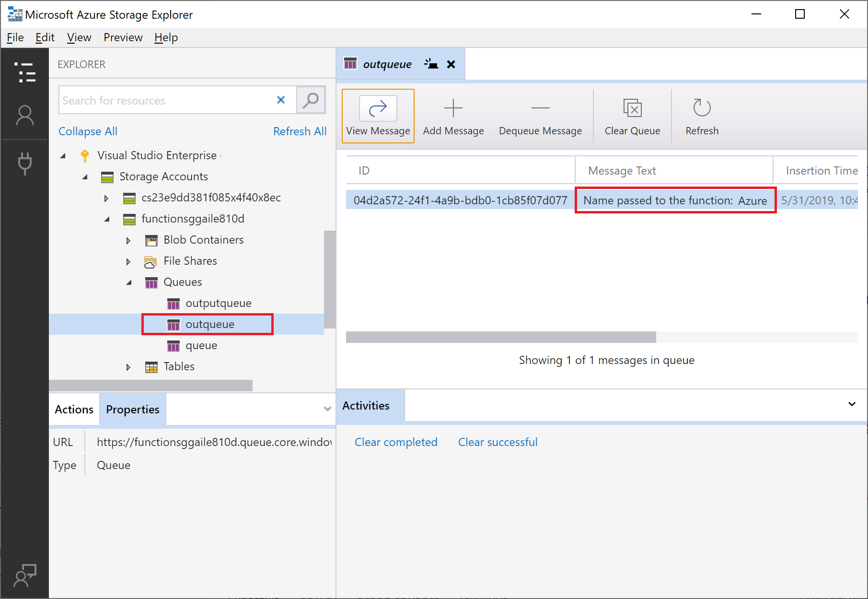
Task: Clear the outqueue queue
Action: [632, 116]
